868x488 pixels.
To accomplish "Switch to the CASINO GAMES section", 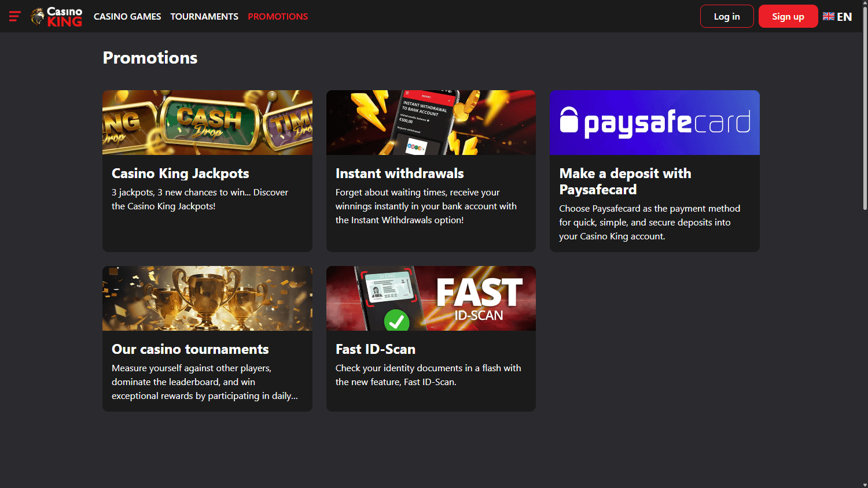I will [x=127, y=16].
